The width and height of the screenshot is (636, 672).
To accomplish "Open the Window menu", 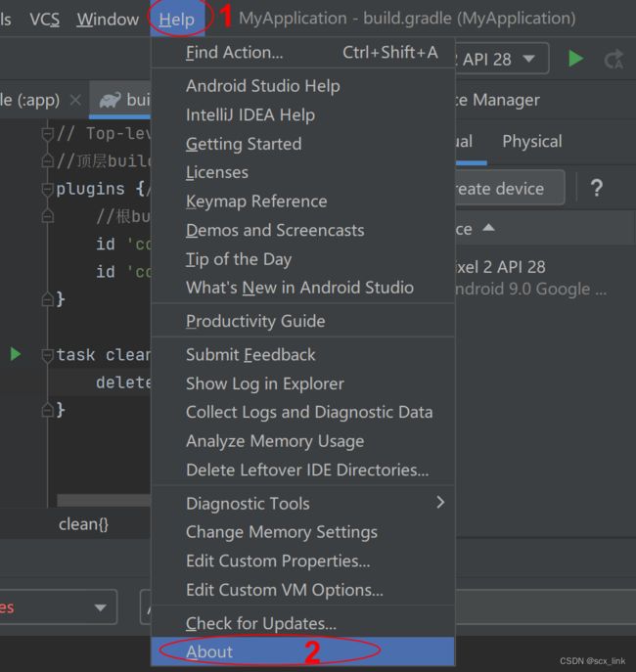I will tap(108, 19).
